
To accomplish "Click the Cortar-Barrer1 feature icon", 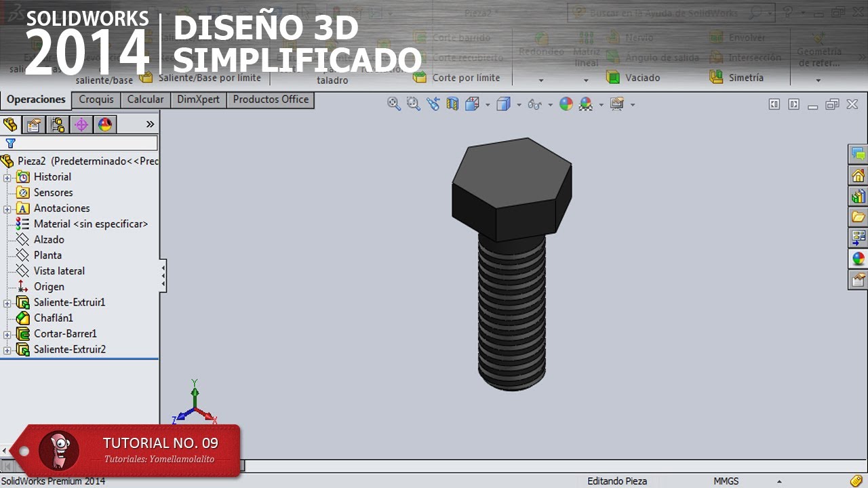I will pos(23,333).
